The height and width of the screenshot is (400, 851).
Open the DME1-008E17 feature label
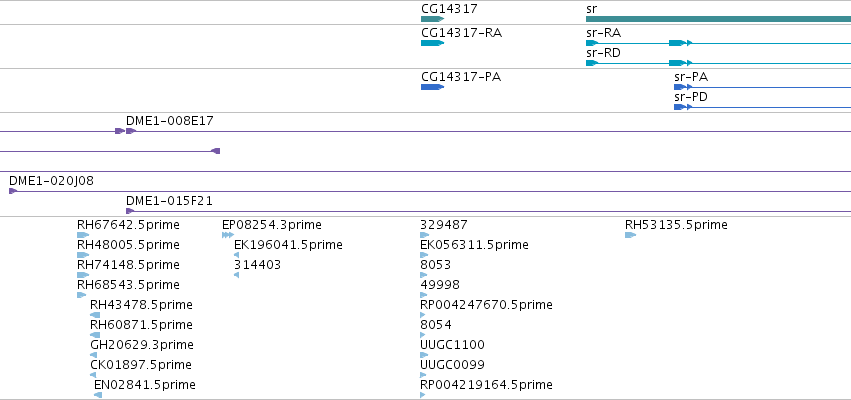tap(170, 121)
